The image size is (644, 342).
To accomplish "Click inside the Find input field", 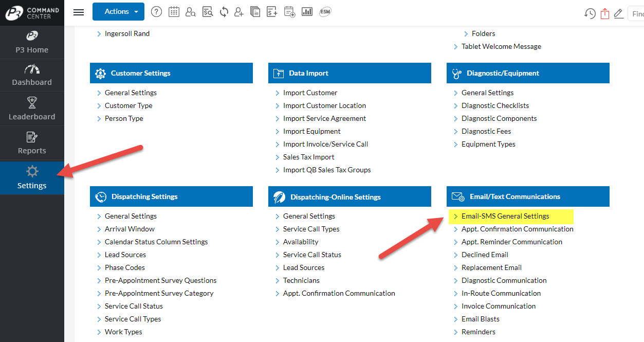I will (x=637, y=13).
